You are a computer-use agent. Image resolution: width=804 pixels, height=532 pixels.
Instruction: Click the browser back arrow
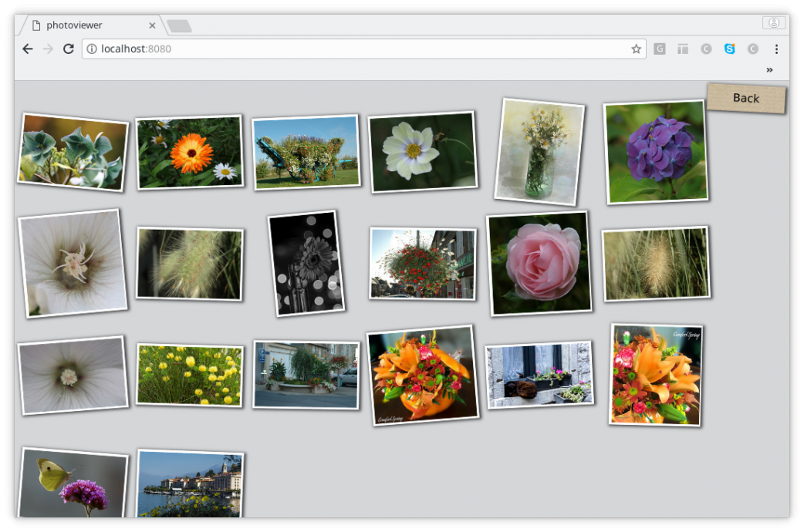coord(28,49)
